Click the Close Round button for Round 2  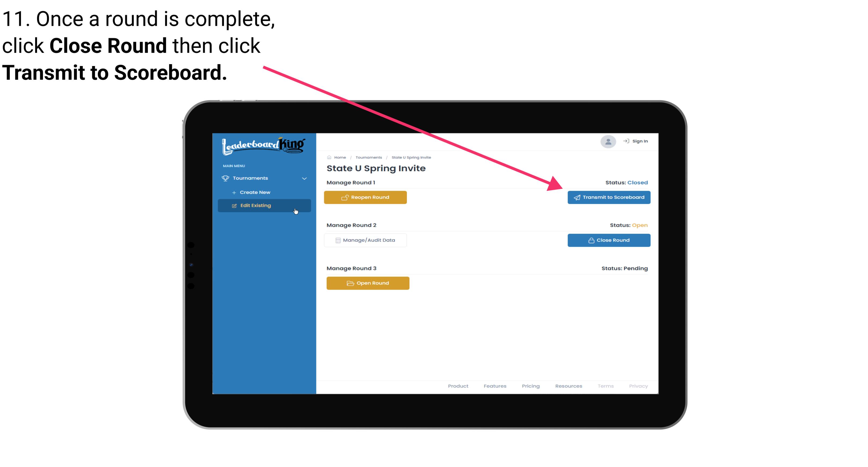(609, 240)
